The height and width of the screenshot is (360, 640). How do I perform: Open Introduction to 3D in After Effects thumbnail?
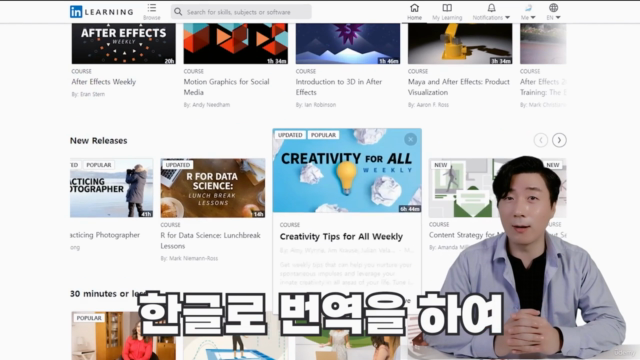[348, 44]
